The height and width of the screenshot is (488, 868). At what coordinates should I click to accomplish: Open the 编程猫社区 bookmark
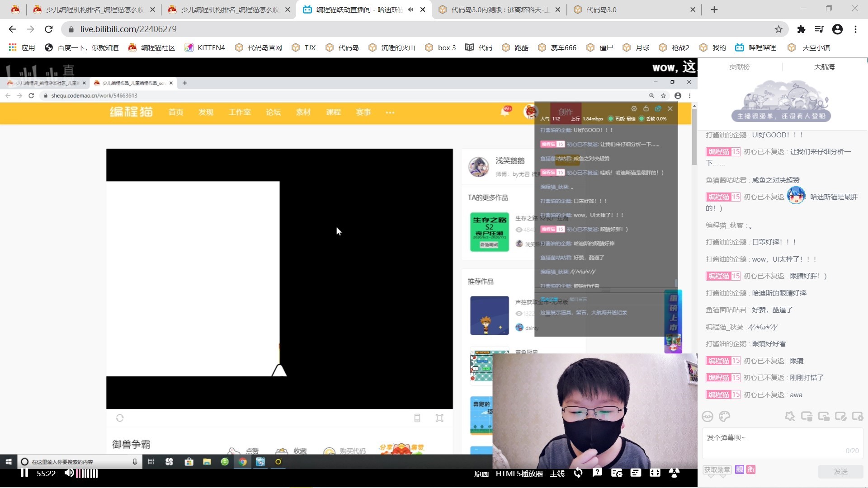tap(151, 47)
